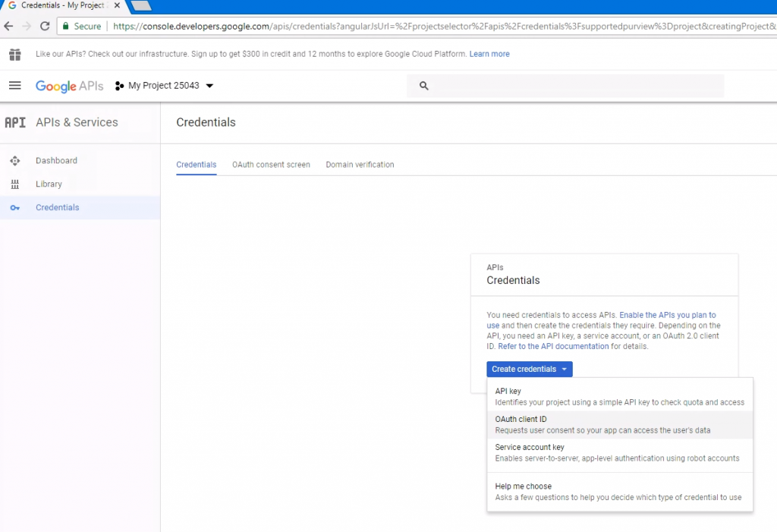Image resolution: width=777 pixels, height=532 pixels.
Task: Click the APIs & Services heading
Action: [x=77, y=122]
